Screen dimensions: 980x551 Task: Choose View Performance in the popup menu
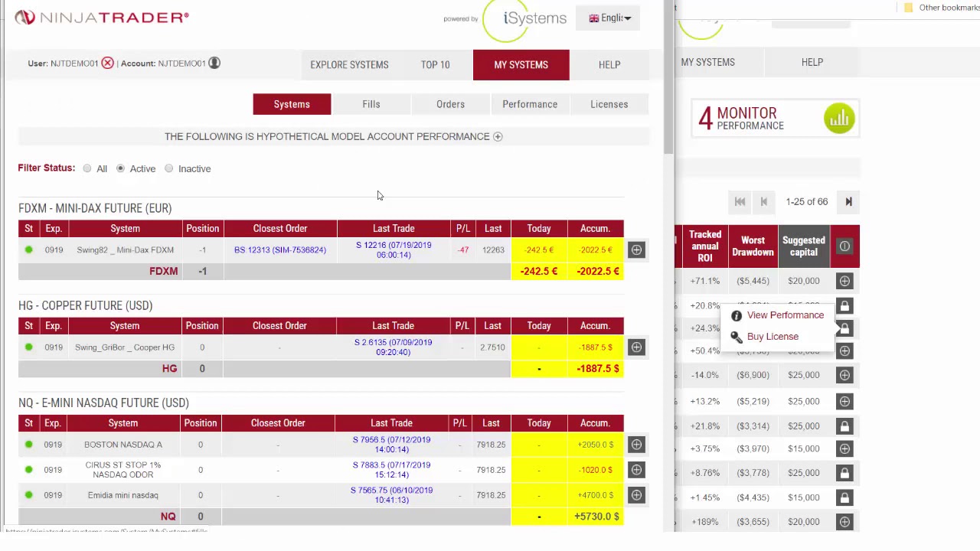[x=785, y=315]
